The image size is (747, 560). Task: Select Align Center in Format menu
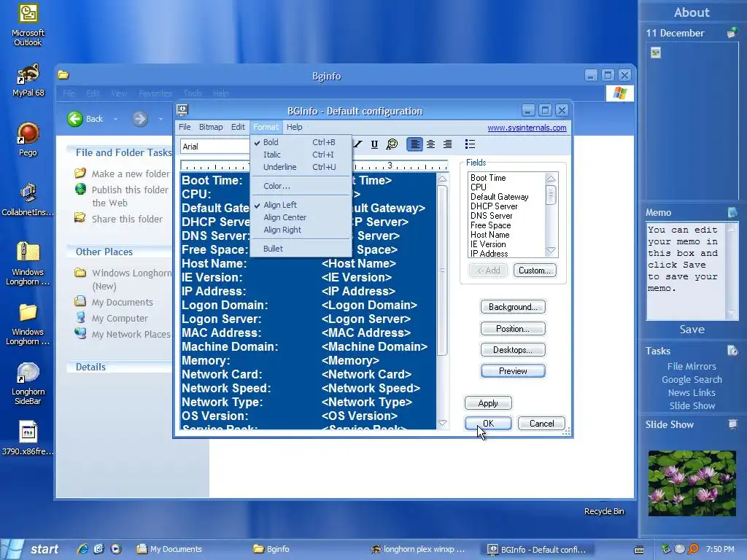[301, 217]
